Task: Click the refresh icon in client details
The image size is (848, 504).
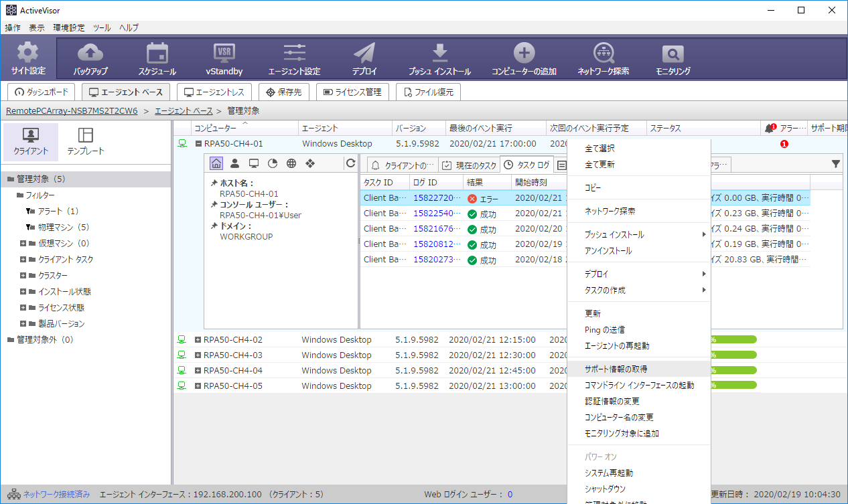Action: (x=350, y=163)
